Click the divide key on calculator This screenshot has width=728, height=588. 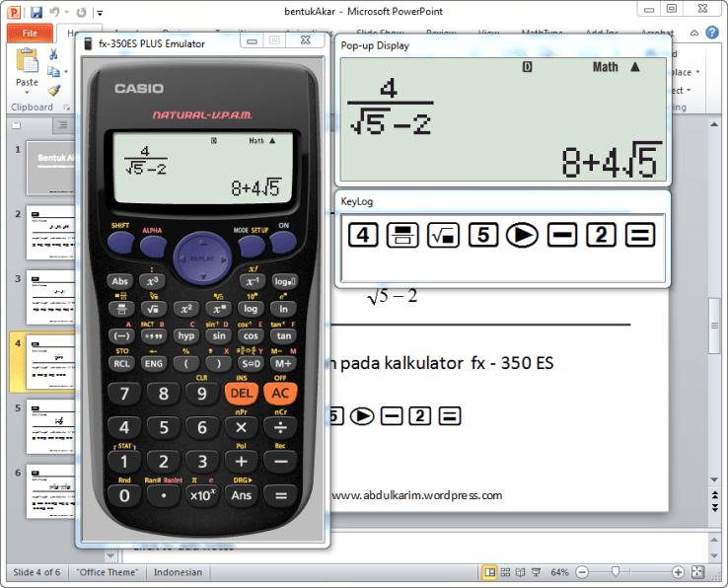pyautogui.click(x=280, y=427)
